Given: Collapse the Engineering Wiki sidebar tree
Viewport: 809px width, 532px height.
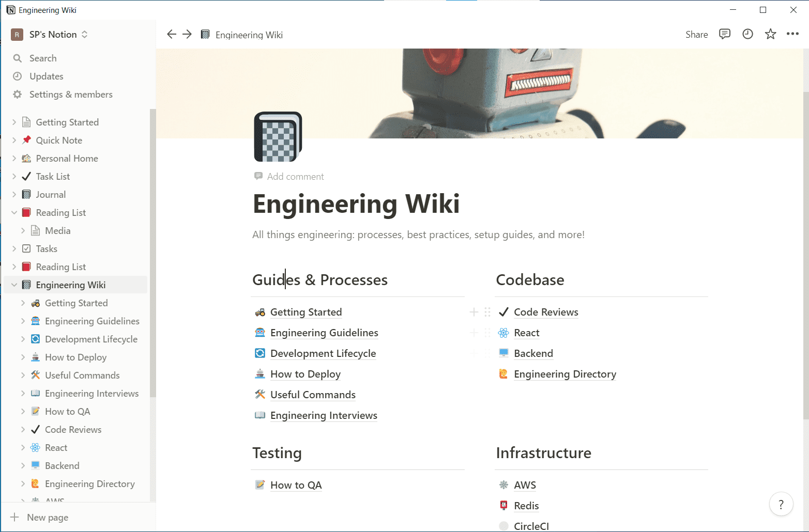Looking at the screenshot, I should 14,285.
